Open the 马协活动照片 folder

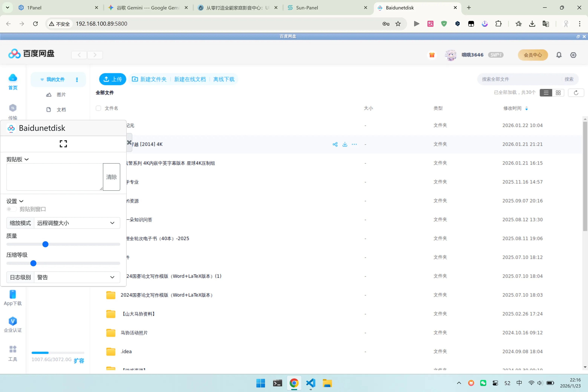134,333
